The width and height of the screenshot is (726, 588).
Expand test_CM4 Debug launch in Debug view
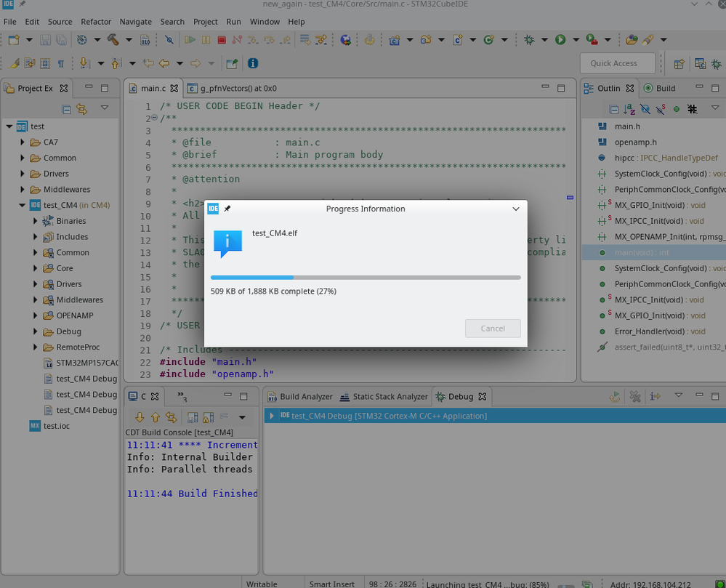tap(272, 416)
